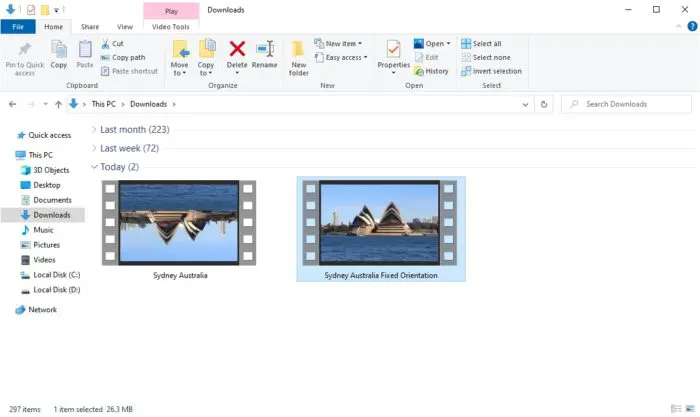Open file History
This screenshot has width=700, height=417.
[431, 71]
